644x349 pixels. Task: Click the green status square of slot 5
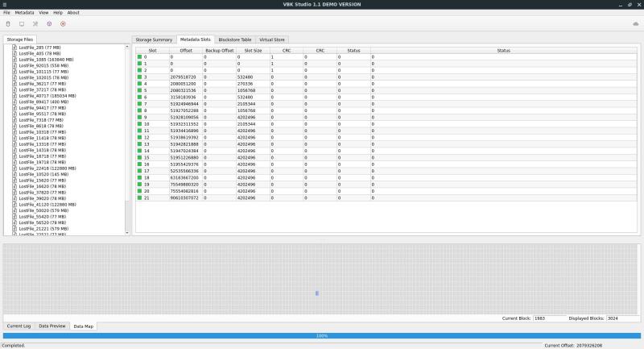coord(139,90)
